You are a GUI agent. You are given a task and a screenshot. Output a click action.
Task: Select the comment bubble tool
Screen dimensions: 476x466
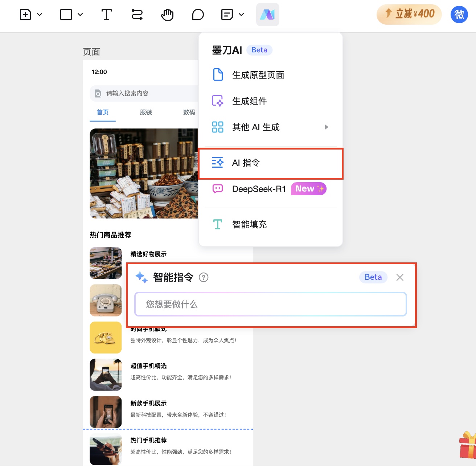[x=198, y=15]
